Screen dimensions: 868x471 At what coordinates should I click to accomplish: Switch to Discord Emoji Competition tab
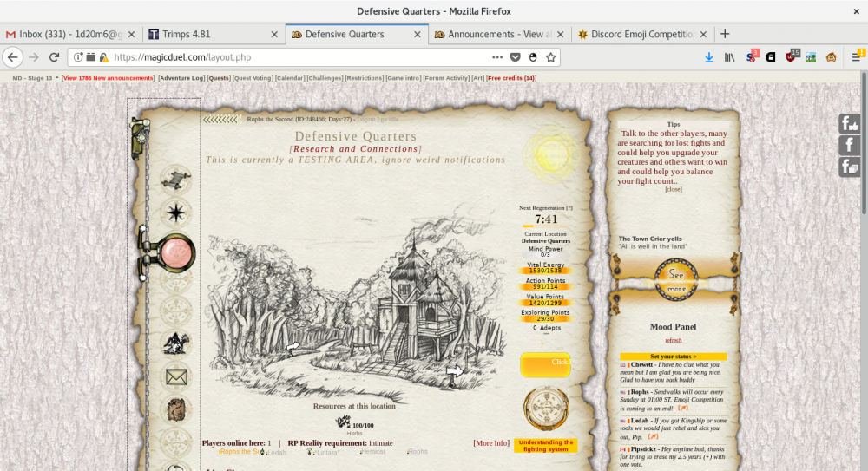point(642,35)
